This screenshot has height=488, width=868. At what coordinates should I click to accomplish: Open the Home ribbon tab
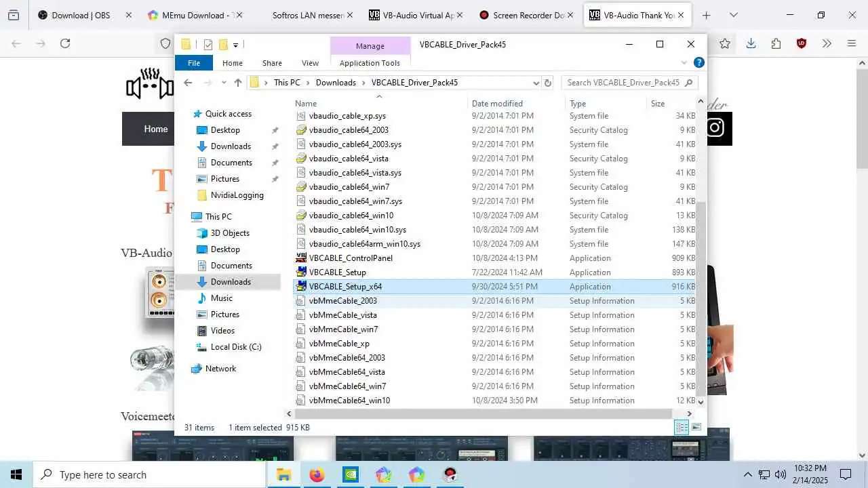click(233, 63)
